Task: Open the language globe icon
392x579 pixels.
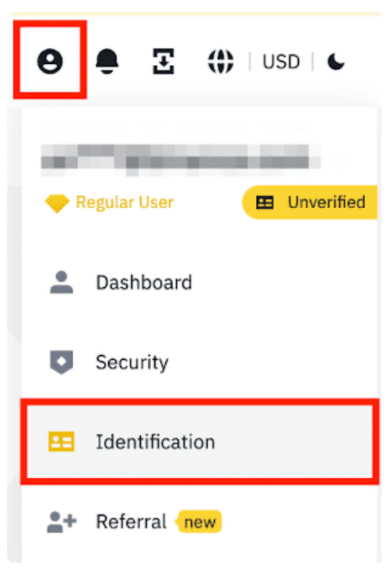Action: 220,61
